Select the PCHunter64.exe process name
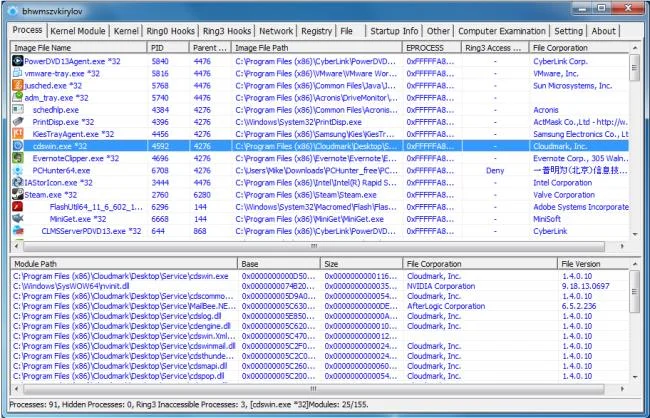Viewport: 650px width, 418px height. click(x=61, y=170)
